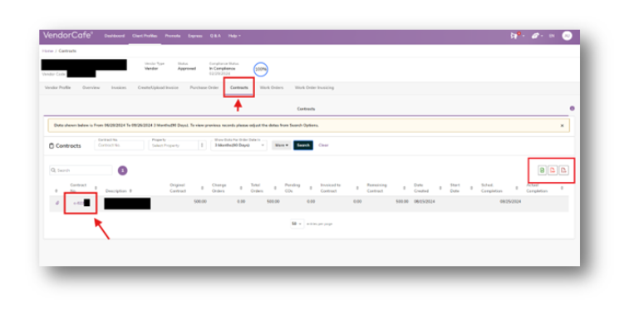Open Q & A in top navigation

pos(215,36)
